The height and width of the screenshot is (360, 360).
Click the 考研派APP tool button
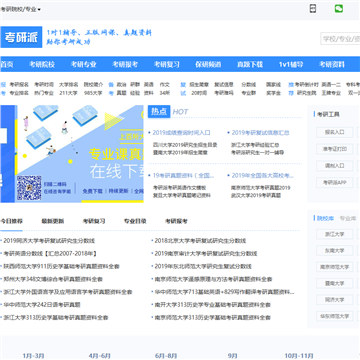(x=335, y=182)
